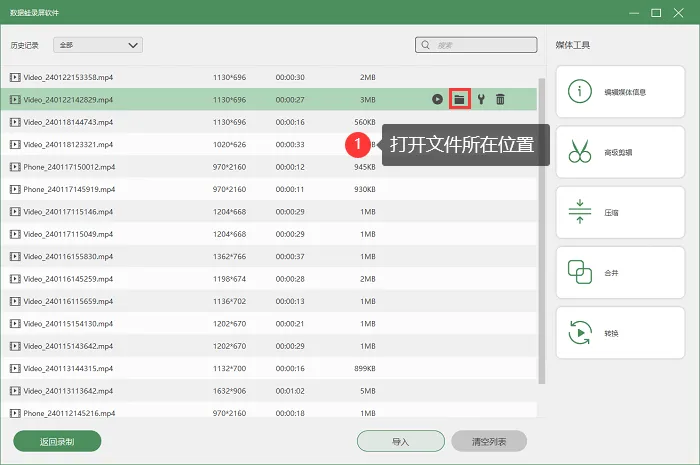The image size is (700, 465).
Task: Click the 00:00:37 duration cell
Action: [290, 257]
